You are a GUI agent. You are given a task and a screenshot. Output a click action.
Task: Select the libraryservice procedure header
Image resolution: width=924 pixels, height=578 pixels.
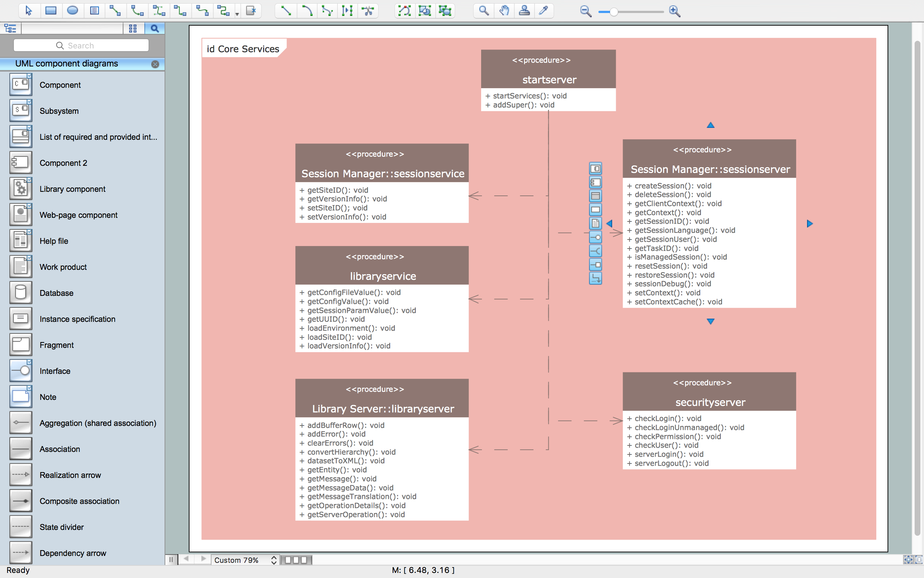(382, 265)
